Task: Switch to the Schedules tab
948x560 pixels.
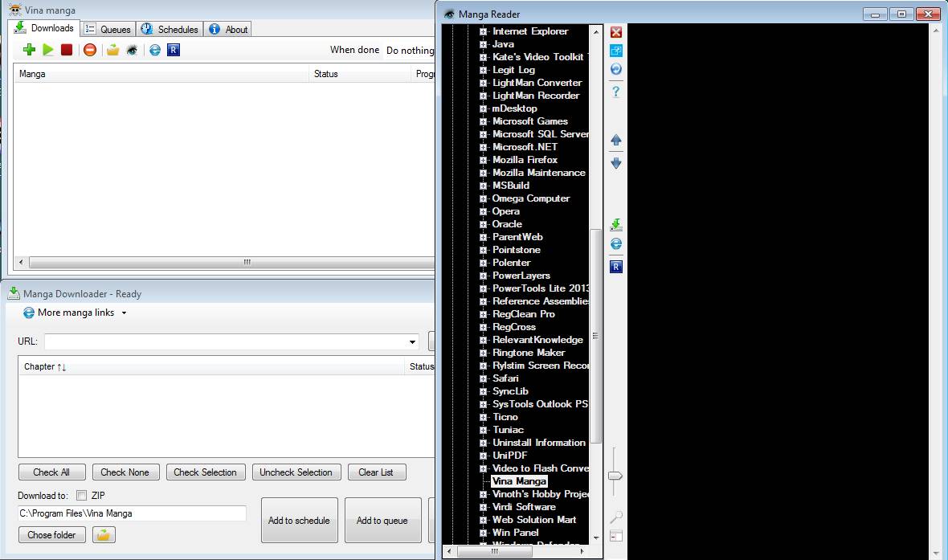Action: coord(170,29)
